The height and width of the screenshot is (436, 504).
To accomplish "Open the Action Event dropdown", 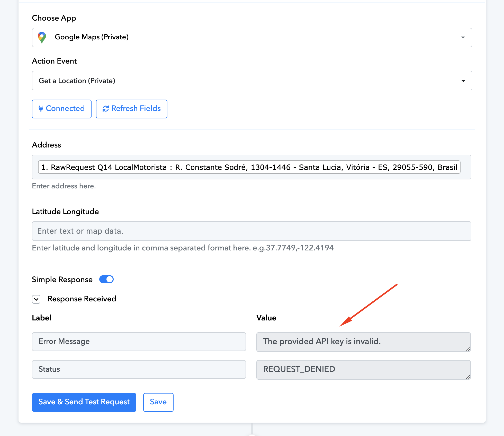I will point(252,81).
